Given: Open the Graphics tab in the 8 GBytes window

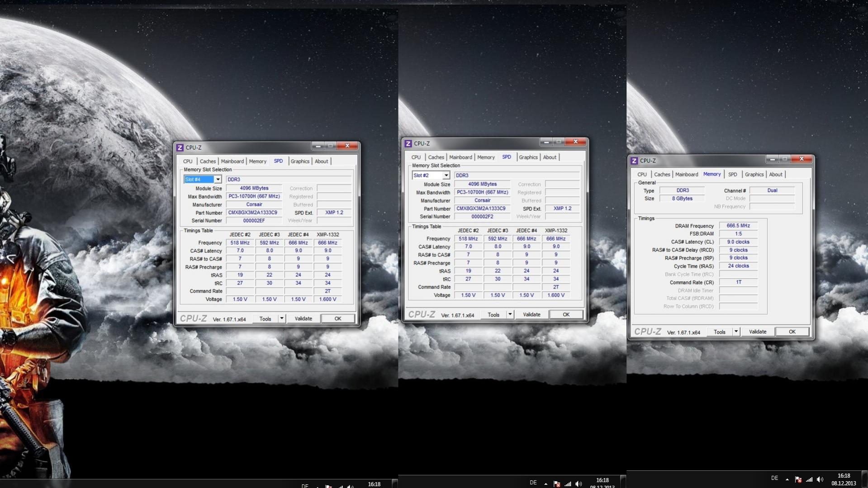Looking at the screenshot, I should click(754, 175).
